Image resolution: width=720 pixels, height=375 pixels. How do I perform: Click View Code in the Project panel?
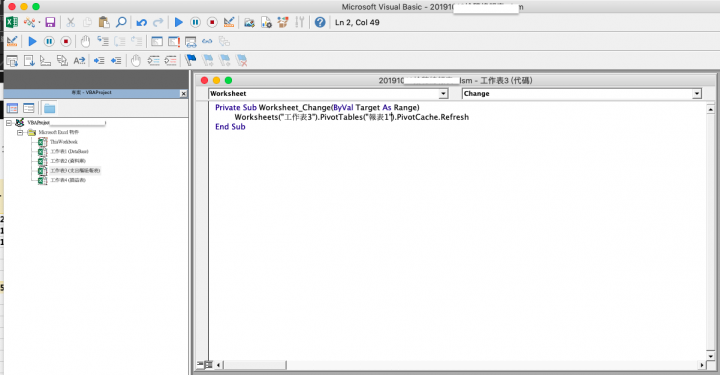12,108
